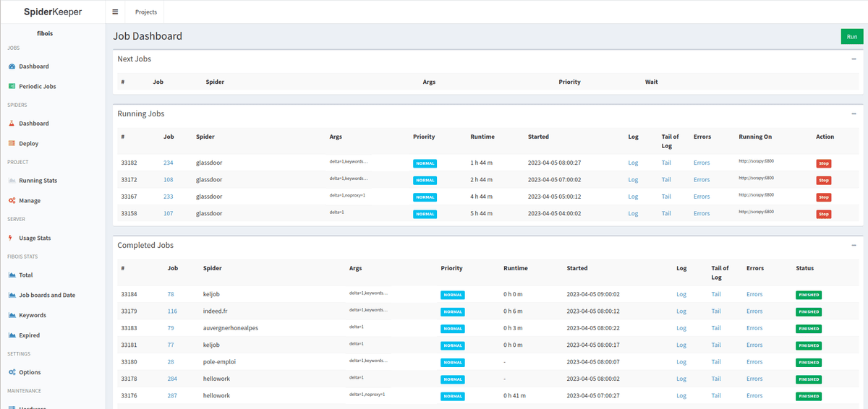Click the Usage Stats lightning icon
868x409 pixels.
click(x=11, y=238)
